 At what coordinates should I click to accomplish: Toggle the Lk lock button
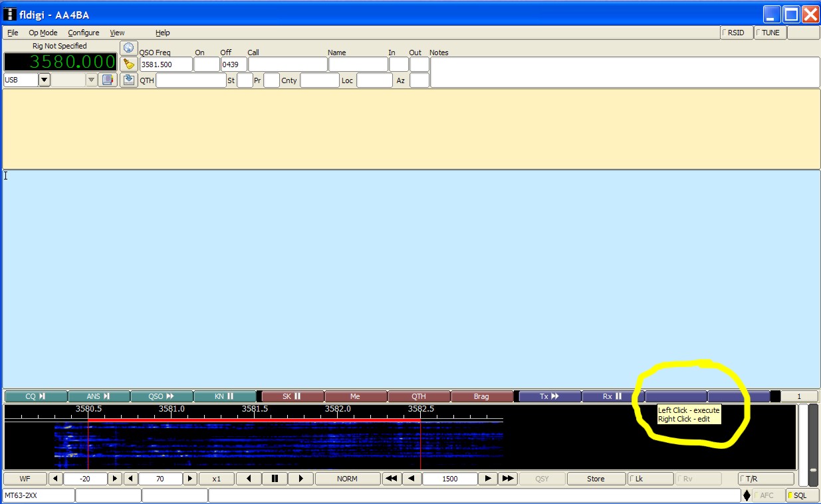pos(650,479)
